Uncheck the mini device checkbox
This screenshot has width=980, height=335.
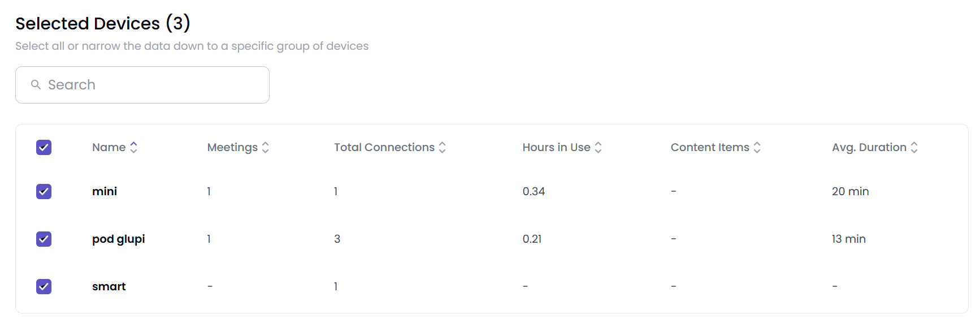[44, 191]
